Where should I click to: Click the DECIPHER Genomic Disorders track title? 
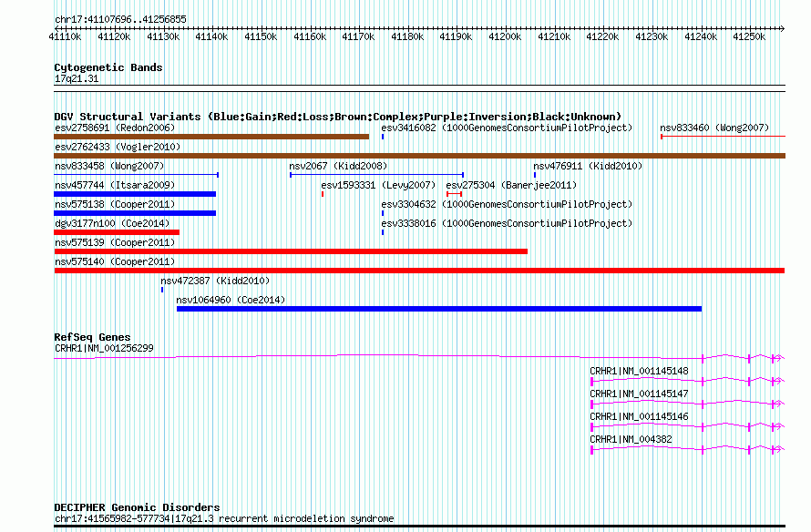pyautogui.click(x=137, y=507)
